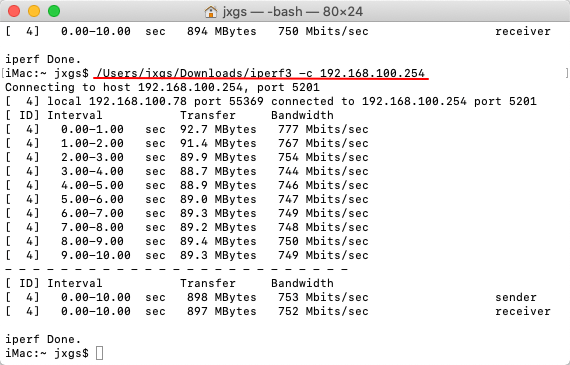This screenshot has width=570, height=365.
Task: Click the home folder icon in title bar
Action: coord(211,11)
